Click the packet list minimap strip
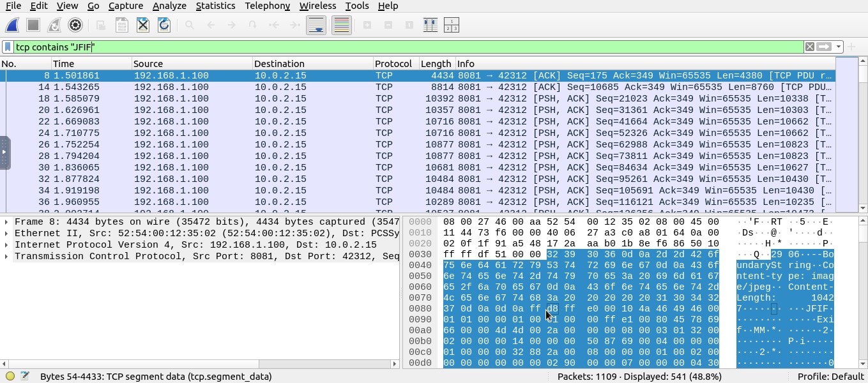Screen dimensions: 868x383 click(x=846, y=135)
